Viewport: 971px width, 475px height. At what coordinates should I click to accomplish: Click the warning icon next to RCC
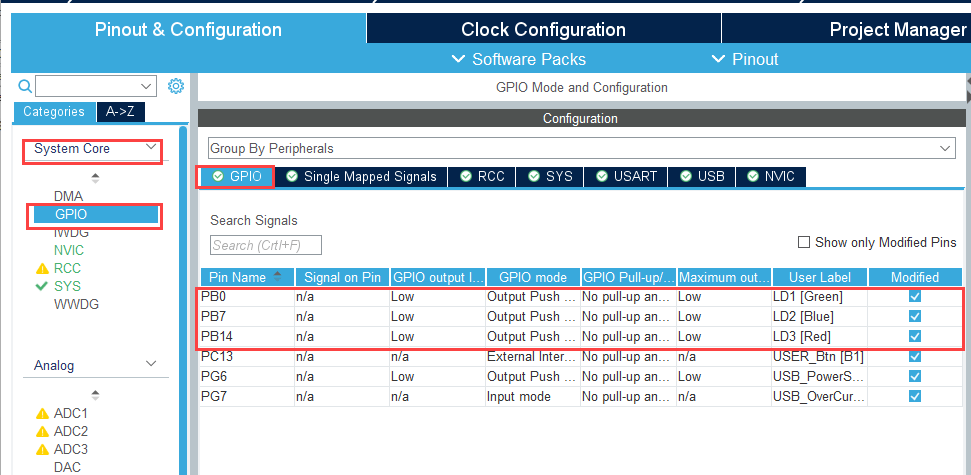pyautogui.click(x=42, y=268)
